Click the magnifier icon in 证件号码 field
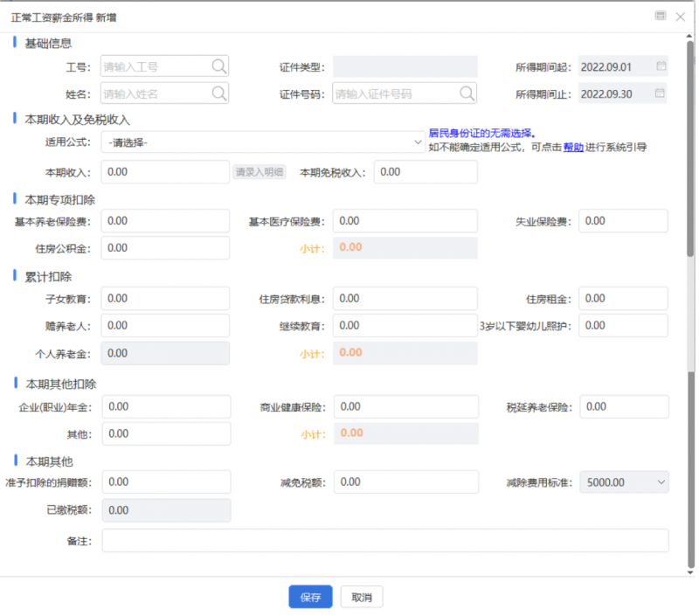 (467, 93)
